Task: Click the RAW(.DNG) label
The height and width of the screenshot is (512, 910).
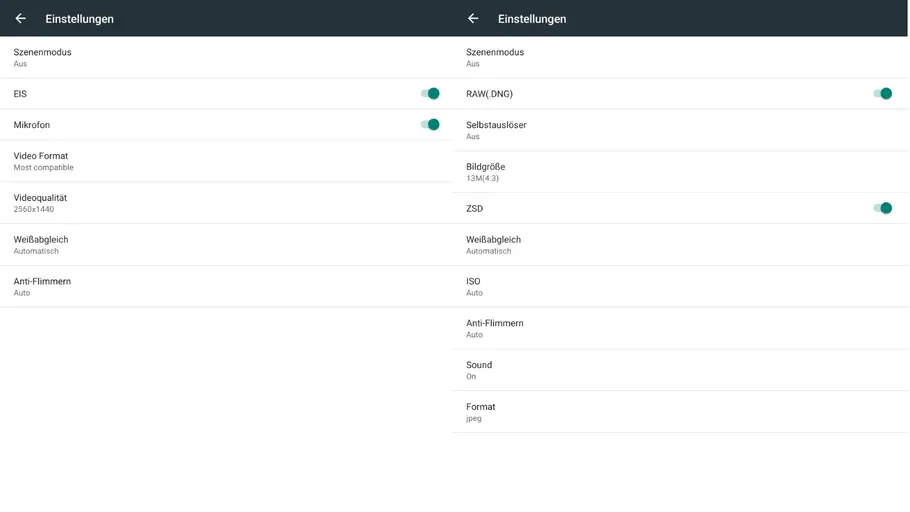Action: click(489, 93)
